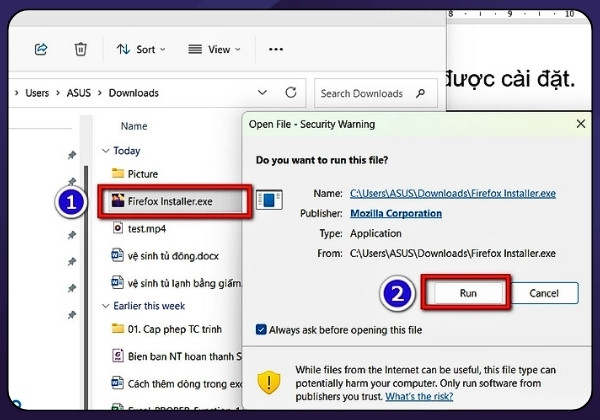The height and width of the screenshot is (420, 600).
Task: Click the pin icon left of vệ sinh tủ đông.docx
Action: point(72,262)
